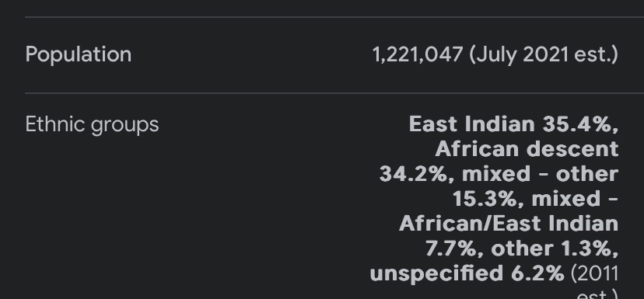The image size is (644, 299).
Task: Click the 'July 2021 est.' text
Action: point(544,54)
